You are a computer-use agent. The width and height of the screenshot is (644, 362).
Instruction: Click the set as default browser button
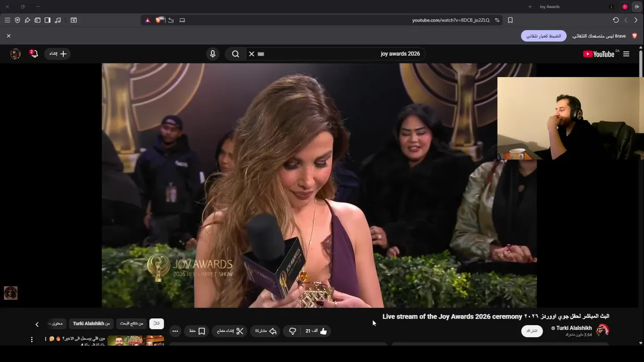point(543,36)
